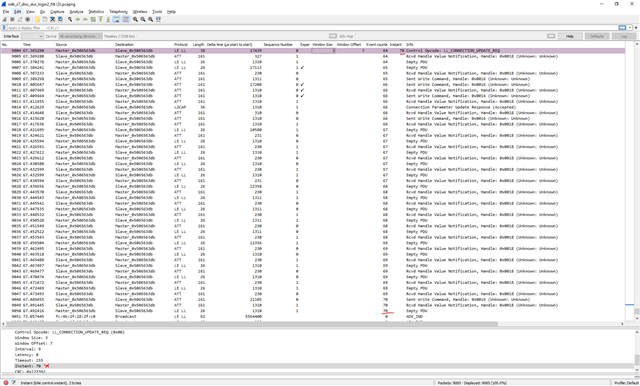Go to a specified packet
640x386 pixels.
93,19
